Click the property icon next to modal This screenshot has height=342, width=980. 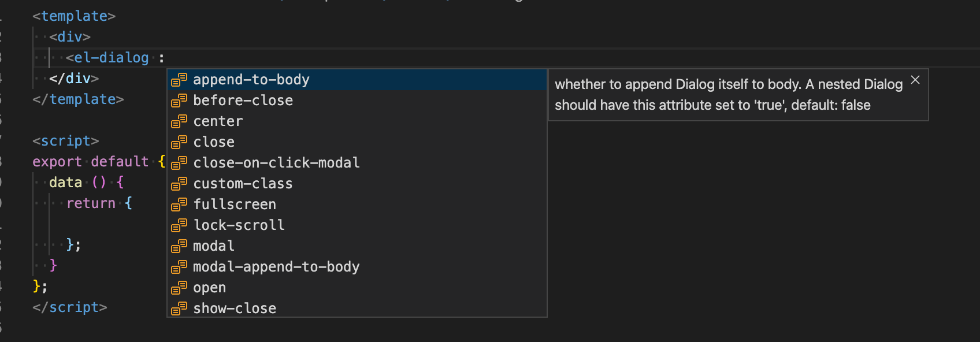point(179,246)
